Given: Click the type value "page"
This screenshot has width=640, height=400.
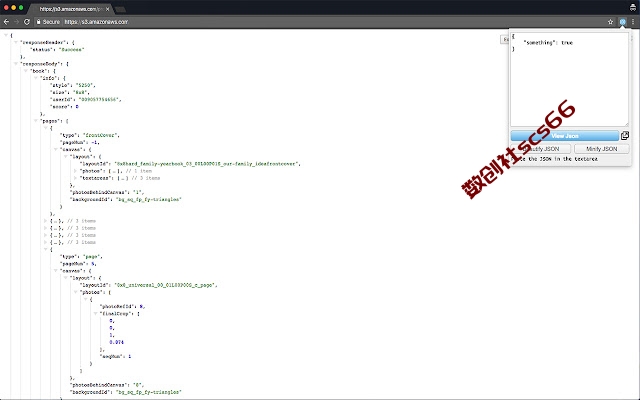Looking at the screenshot, I should click(92, 256).
